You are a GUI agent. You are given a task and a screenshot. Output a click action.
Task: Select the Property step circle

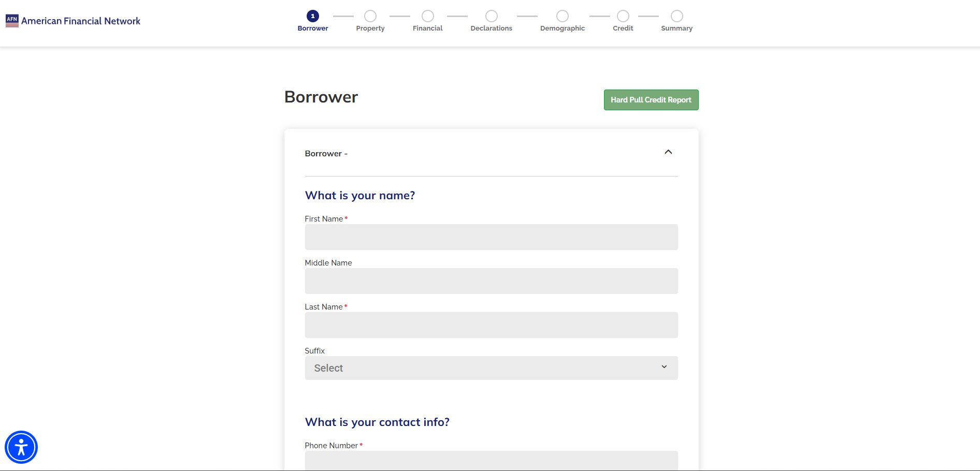click(x=370, y=16)
